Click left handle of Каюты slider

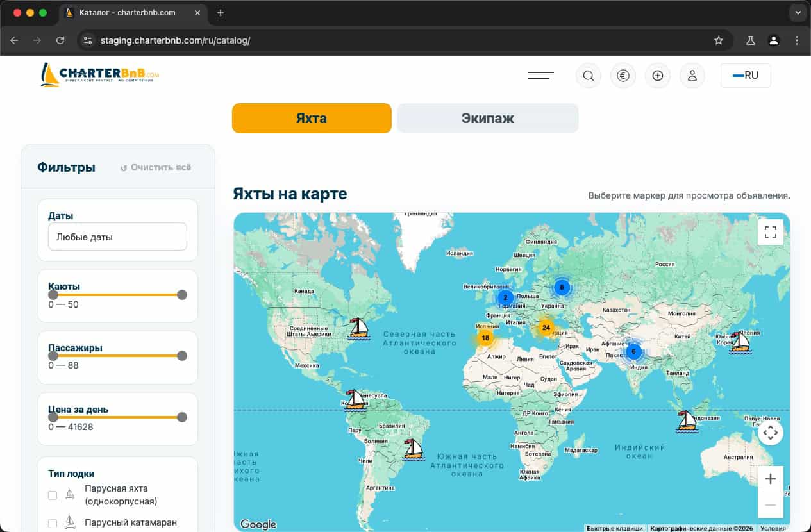[x=53, y=295]
